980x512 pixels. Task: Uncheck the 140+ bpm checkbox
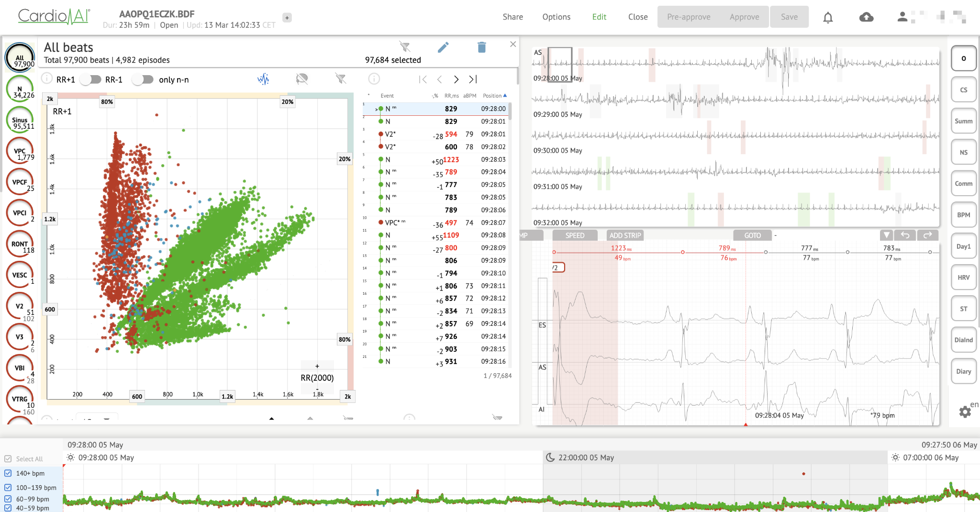(x=8, y=473)
